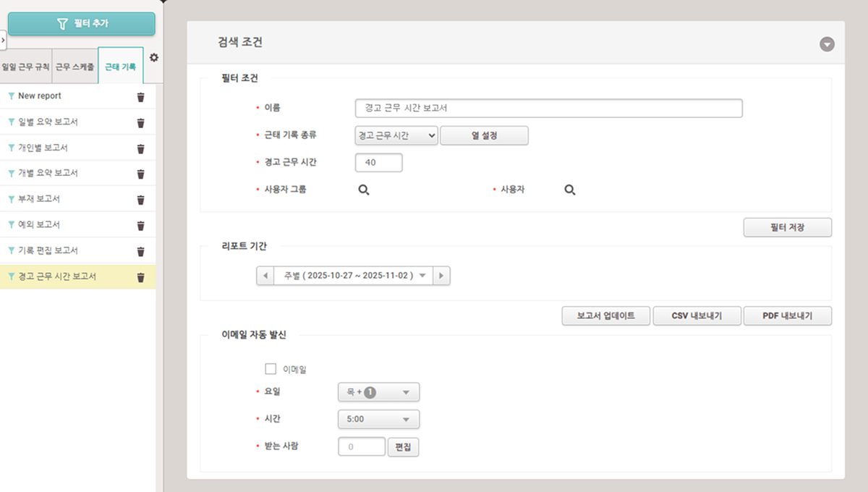This screenshot has width=868, height=492.
Task: Enable the 이메일 checkbox
Action: click(x=271, y=369)
